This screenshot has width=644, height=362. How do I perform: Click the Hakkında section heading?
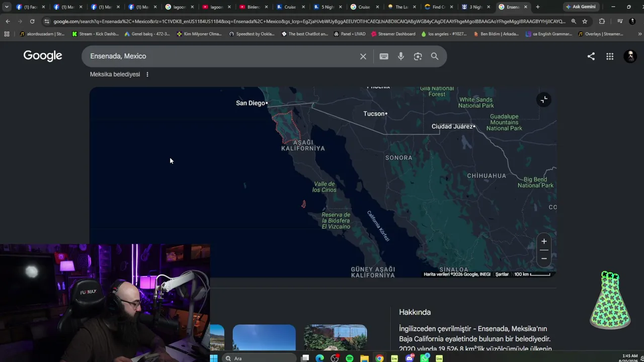415,312
